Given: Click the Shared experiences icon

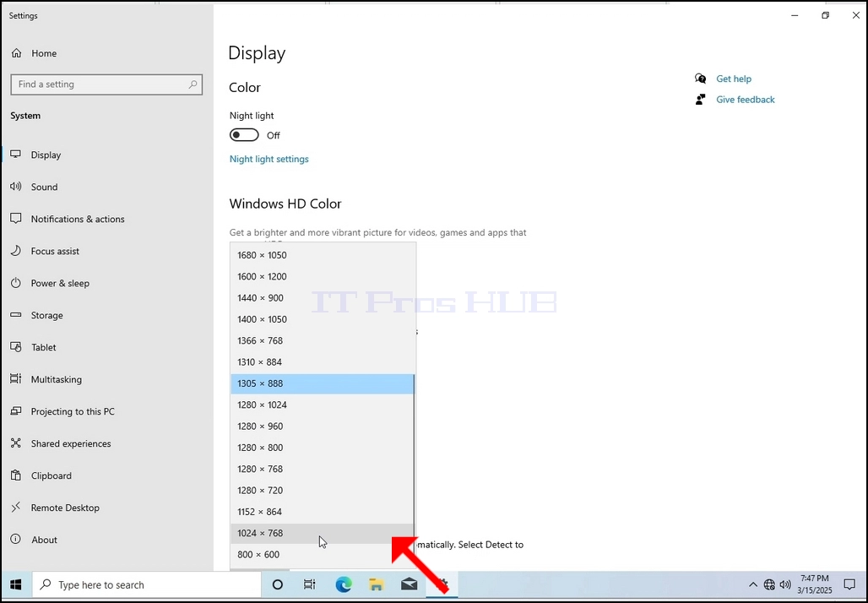Looking at the screenshot, I should coord(16,443).
